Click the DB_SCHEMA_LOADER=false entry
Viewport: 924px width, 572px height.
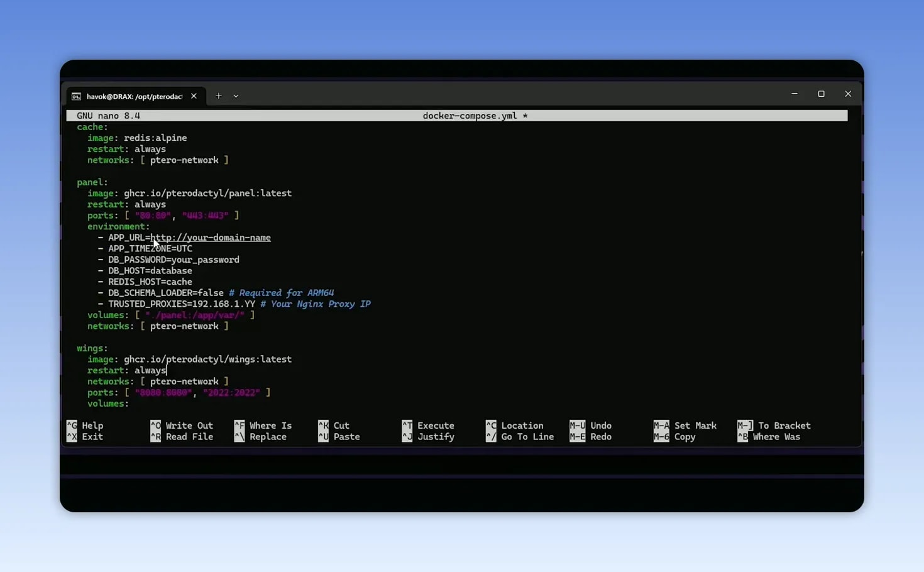[x=166, y=293]
